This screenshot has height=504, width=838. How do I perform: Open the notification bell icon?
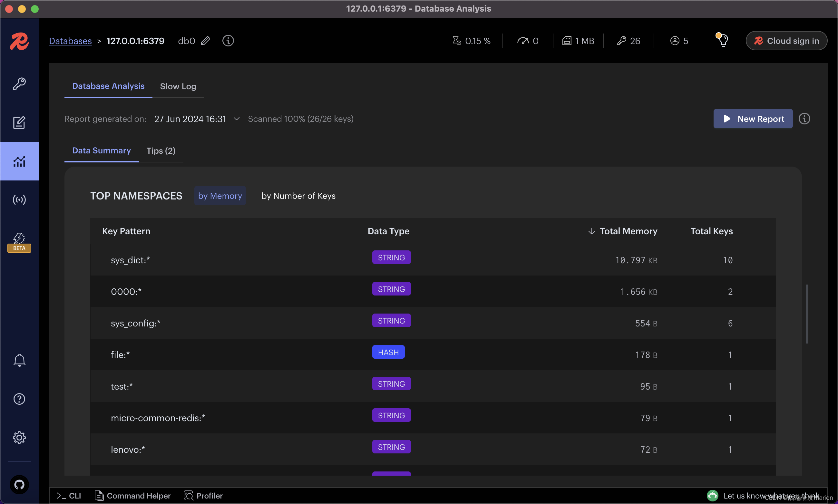19,360
